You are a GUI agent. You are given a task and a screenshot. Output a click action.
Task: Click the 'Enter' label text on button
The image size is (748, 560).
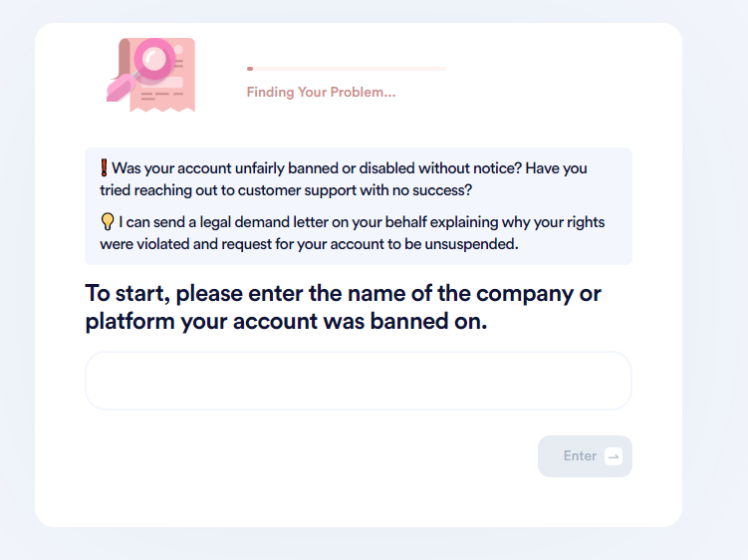pyautogui.click(x=580, y=456)
